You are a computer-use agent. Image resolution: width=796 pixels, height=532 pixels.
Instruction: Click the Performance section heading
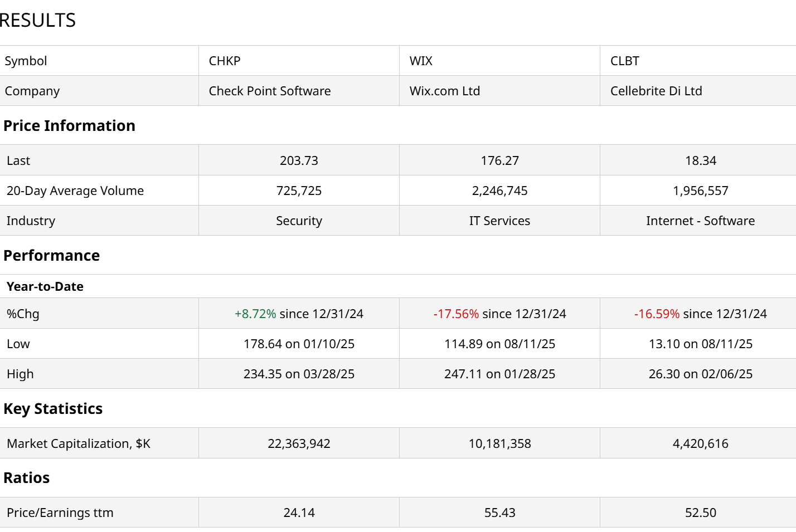click(x=52, y=255)
